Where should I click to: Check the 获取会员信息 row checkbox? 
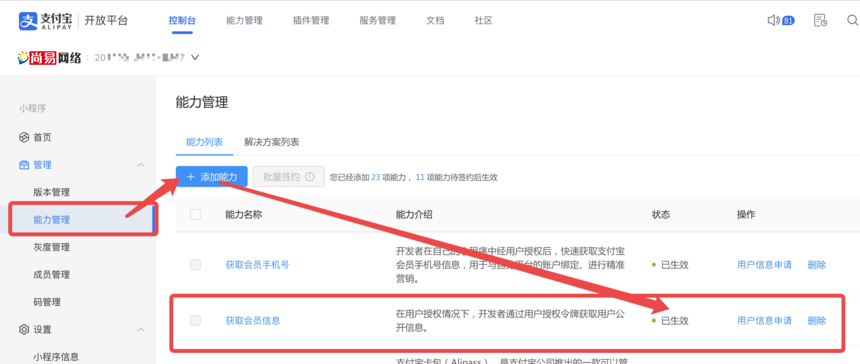point(195,321)
